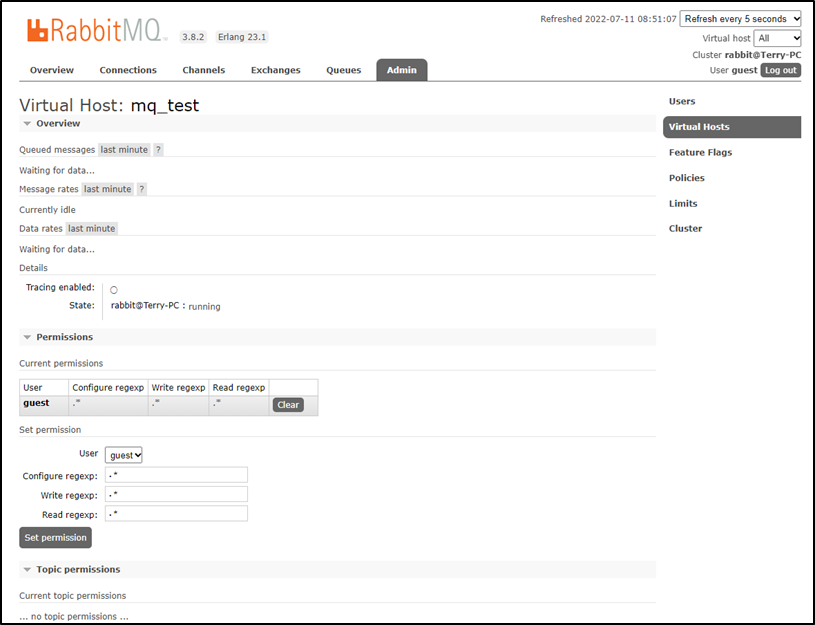The image size is (815, 625).
Task: Click the Log out button
Action: (x=780, y=70)
